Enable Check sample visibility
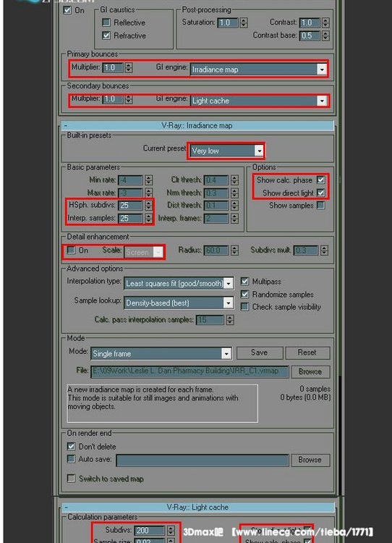 click(x=244, y=307)
